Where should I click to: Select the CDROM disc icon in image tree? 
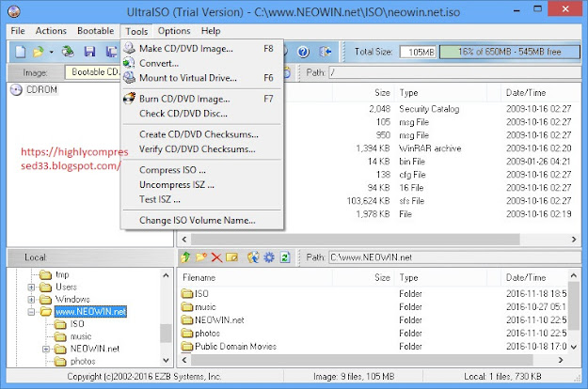coord(16,90)
